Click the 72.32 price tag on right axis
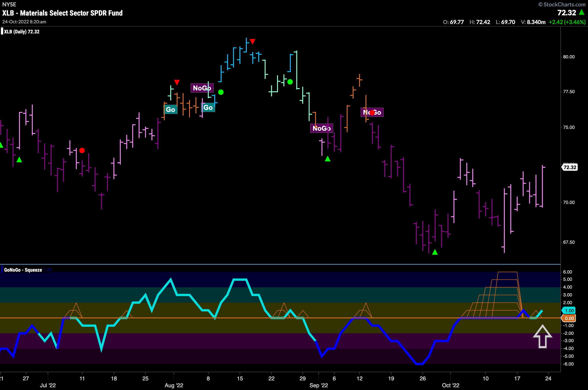Screen dimensions: 588x390 click(x=569, y=167)
